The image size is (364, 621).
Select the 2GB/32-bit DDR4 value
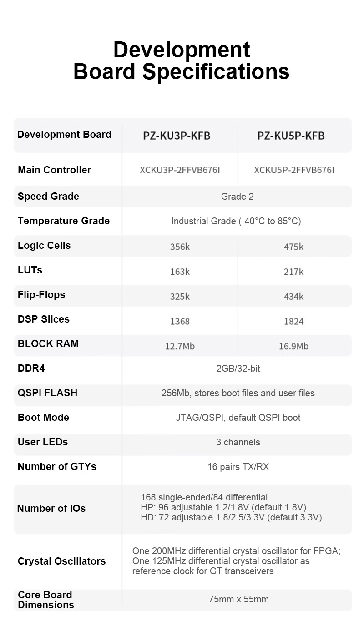[238, 369]
